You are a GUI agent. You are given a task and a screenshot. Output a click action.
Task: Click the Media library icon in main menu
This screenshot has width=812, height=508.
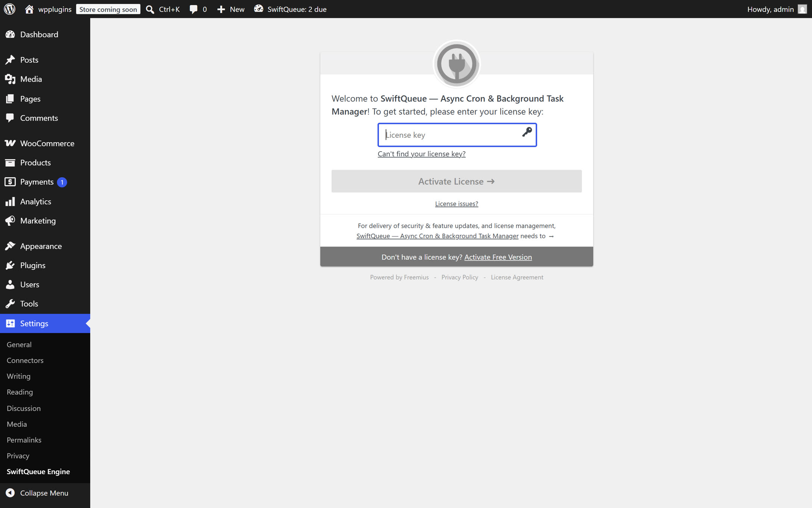click(x=10, y=79)
